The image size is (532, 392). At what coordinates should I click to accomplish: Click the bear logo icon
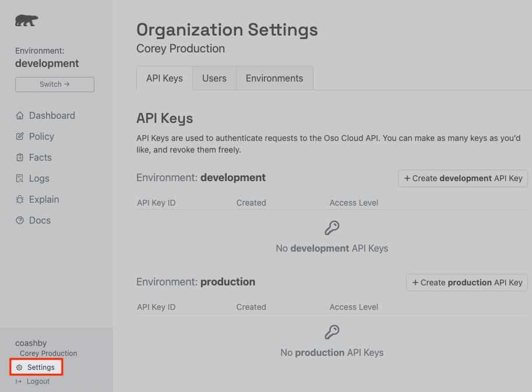(x=26, y=21)
